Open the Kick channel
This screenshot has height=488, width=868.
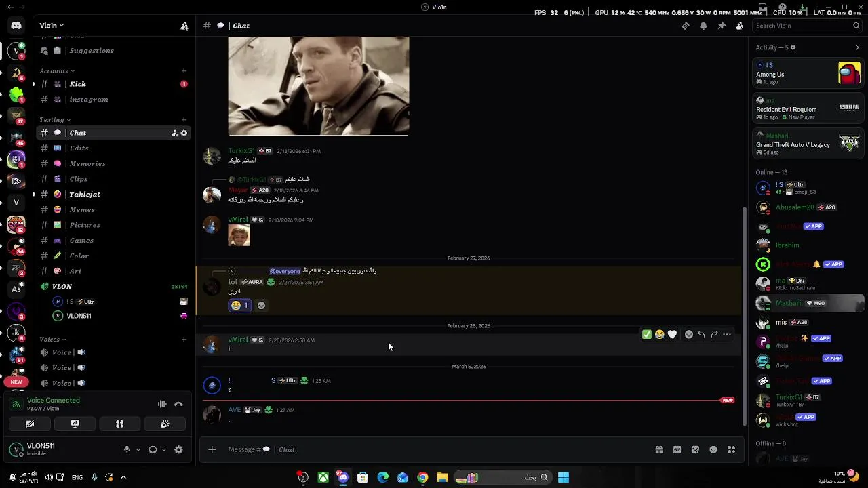[x=114, y=84]
